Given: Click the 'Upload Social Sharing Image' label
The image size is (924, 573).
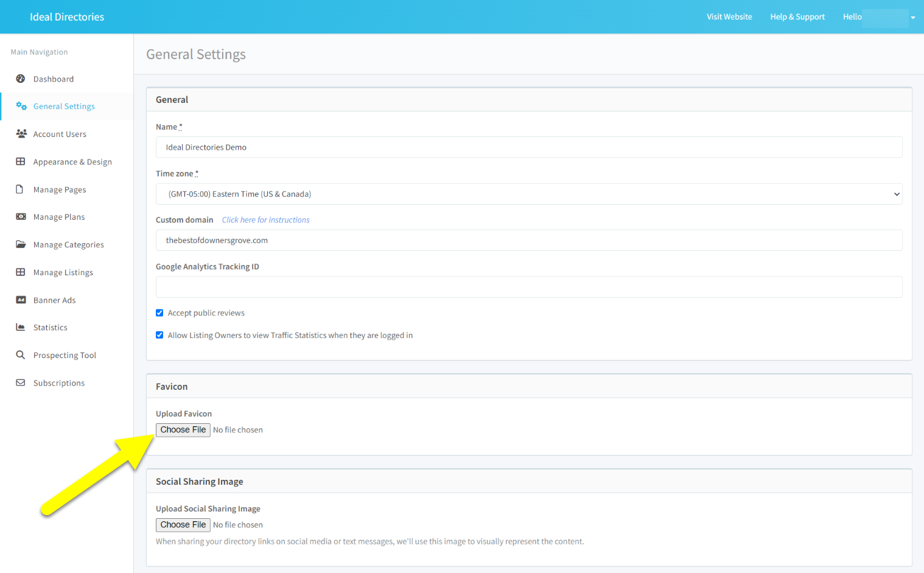Looking at the screenshot, I should [208, 508].
